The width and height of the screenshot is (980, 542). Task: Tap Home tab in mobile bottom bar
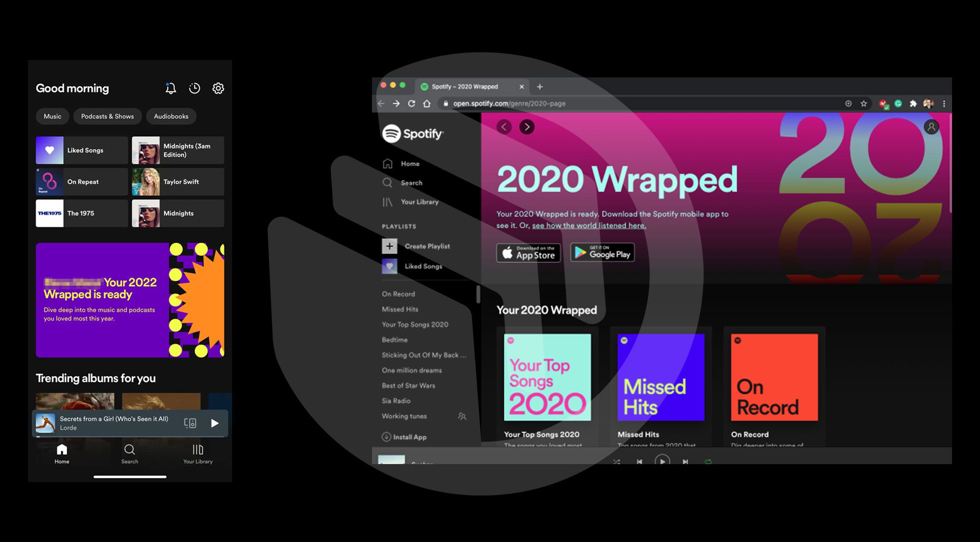(x=62, y=454)
